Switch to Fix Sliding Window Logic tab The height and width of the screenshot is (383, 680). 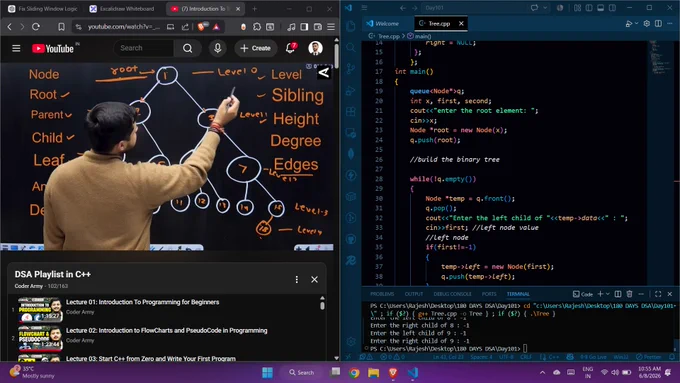[x=43, y=9]
